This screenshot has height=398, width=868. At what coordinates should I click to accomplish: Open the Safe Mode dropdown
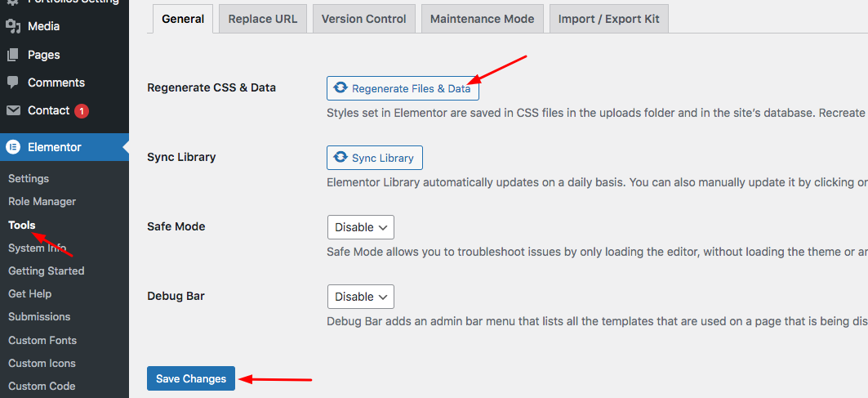(x=360, y=227)
